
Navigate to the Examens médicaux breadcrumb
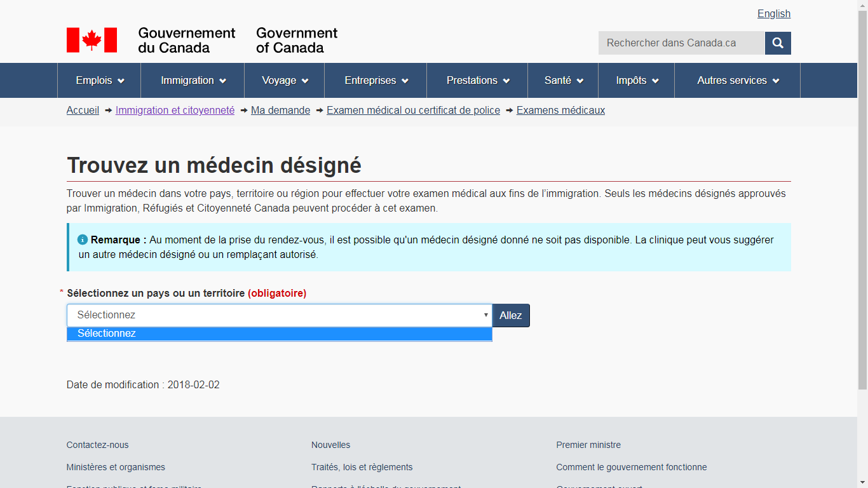(560, 111)
